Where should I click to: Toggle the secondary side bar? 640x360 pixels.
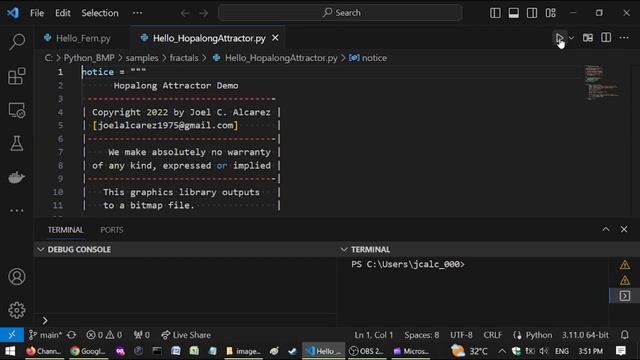[x=532, y=13]
